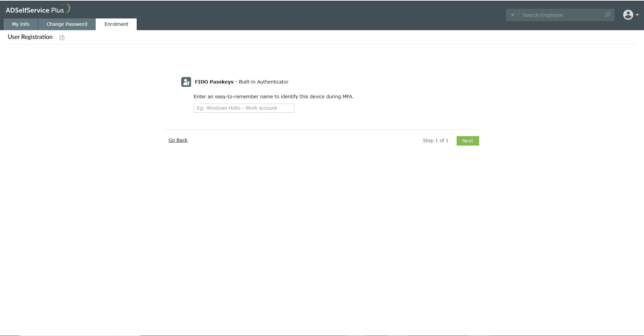Open the Change Password tab
This screenshot has height=336, width=644.
click(66, 24)
